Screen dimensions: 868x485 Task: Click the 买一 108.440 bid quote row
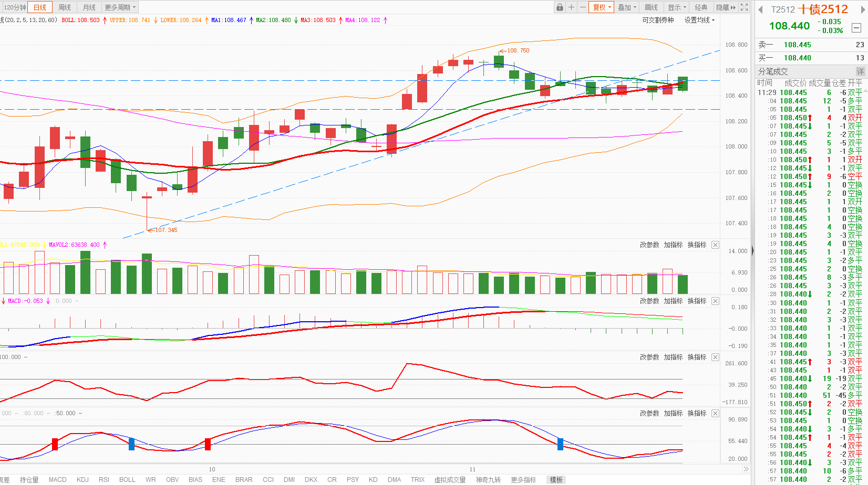(x=811, y=58)
